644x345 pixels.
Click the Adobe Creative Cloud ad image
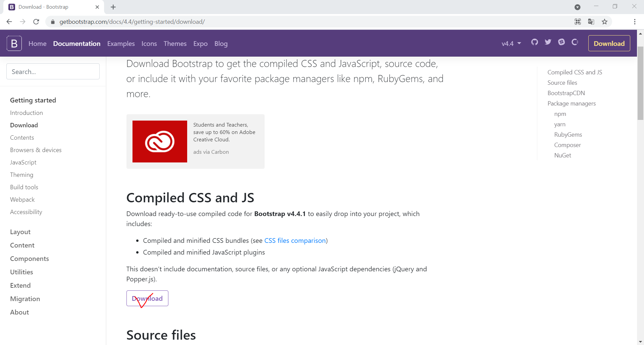click(160, 141)
